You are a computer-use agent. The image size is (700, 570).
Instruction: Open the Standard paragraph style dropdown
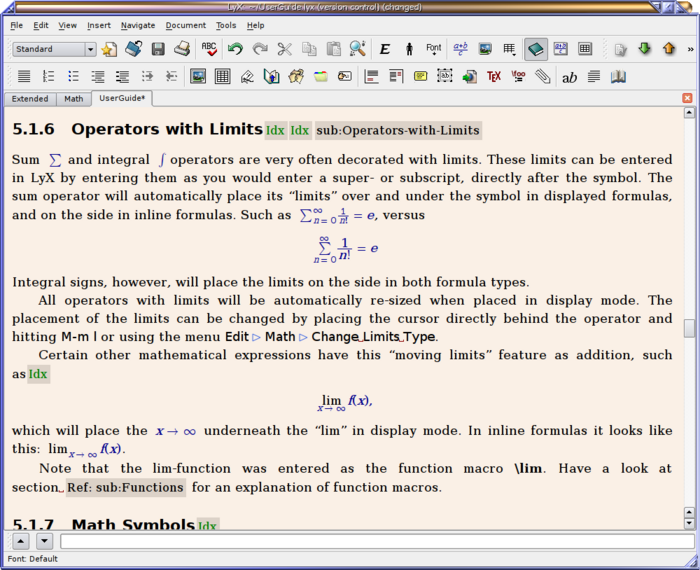pyautogui.click(x=55, y=49)
